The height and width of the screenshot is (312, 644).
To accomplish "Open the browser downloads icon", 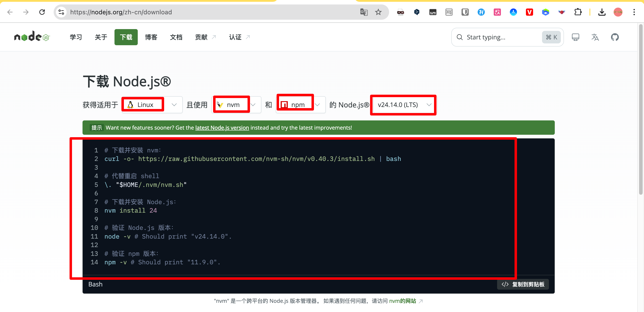I will 602,12.
